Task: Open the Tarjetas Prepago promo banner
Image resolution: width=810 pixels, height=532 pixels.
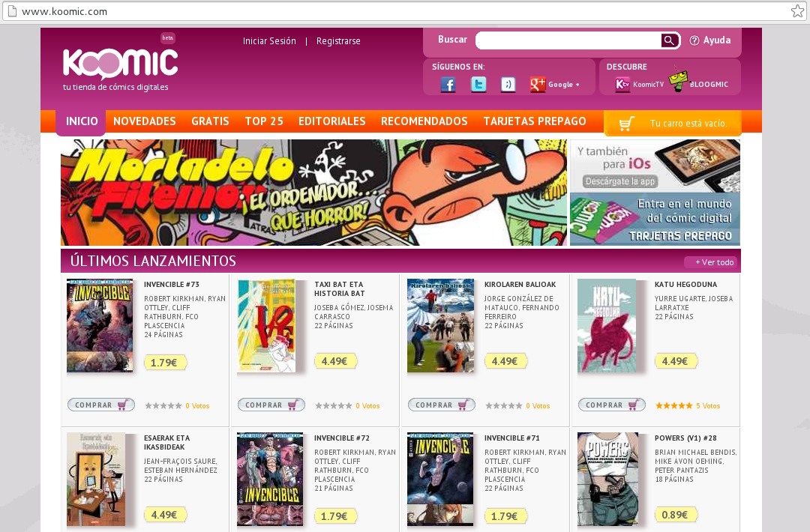Action: [655, 220]
